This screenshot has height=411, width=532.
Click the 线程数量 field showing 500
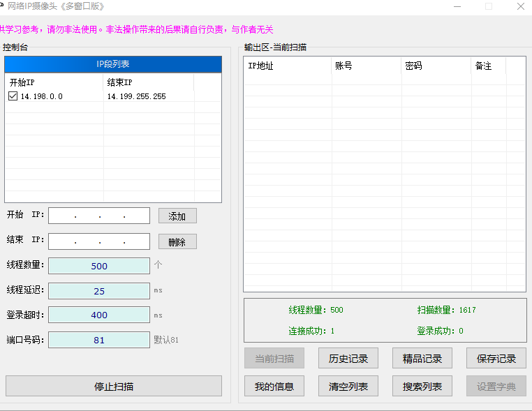tap(99, 266)
